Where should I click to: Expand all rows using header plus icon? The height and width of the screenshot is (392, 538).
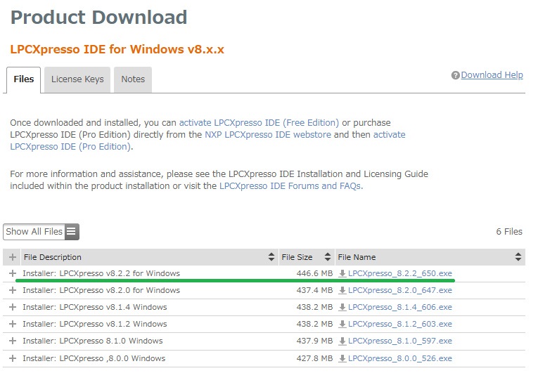pyautogui.click(x=13, y=257)
